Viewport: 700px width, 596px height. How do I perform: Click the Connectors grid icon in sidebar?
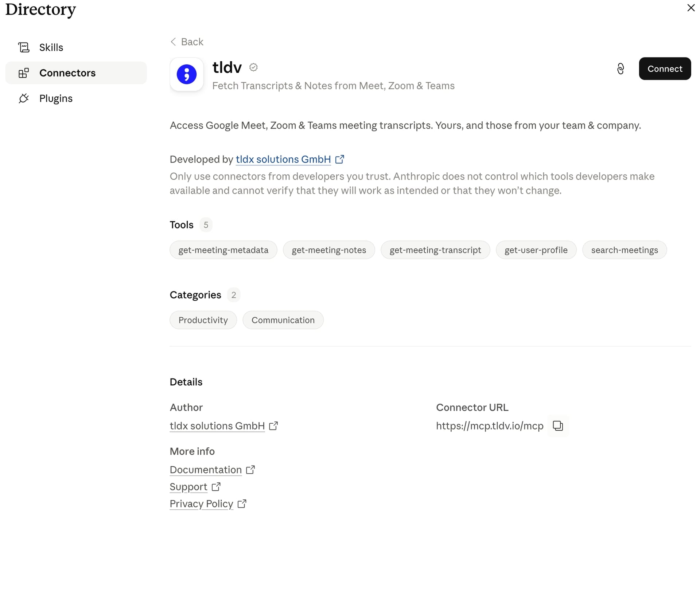tap(24, 73)
